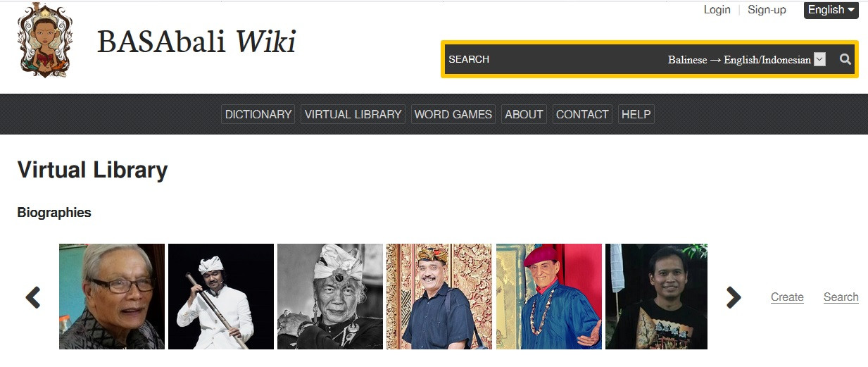Viewport: 868px width, 367px height.
Task: Open the CONTACT page
Action: tap(582, 114)
